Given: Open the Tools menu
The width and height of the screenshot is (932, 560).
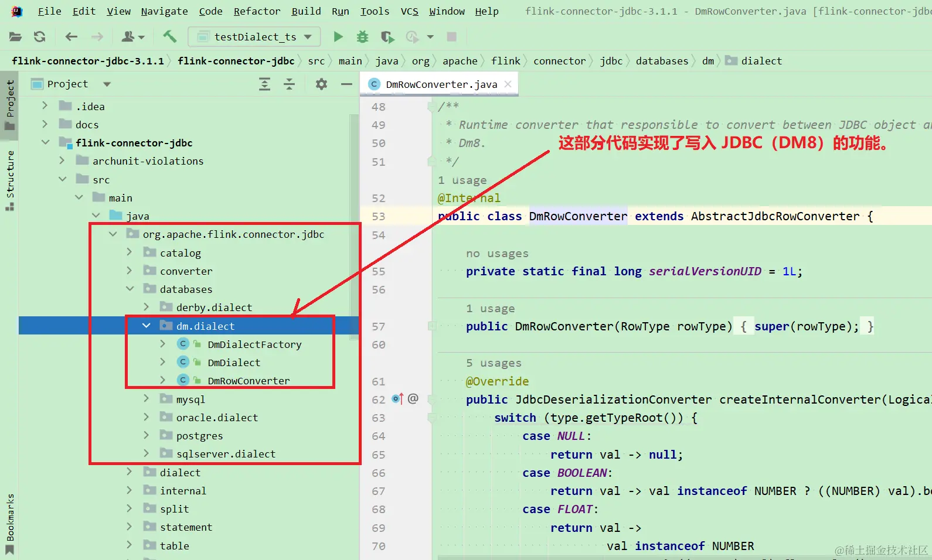Looking at the screenshot, I should [x=375, y=11].
